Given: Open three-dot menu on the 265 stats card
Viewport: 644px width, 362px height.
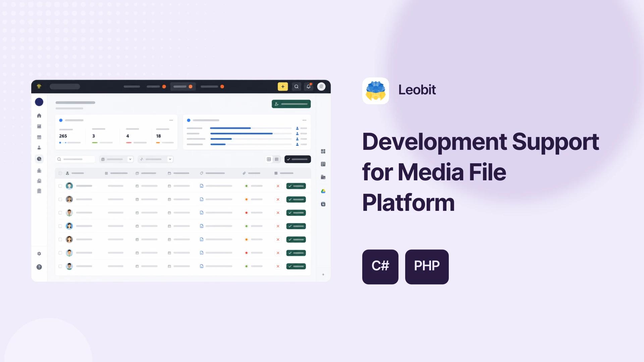Looking at the screenshot, I should pyautogui.click(x=171, y=120).
